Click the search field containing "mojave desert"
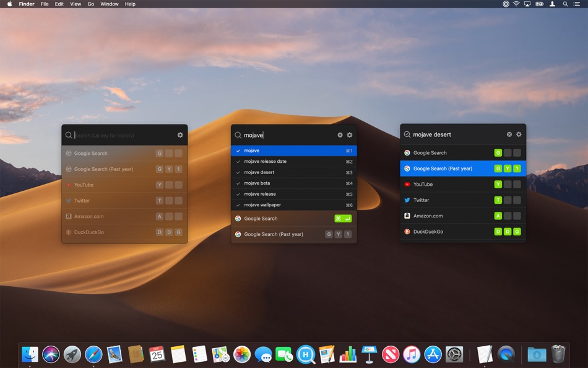 [458, 134]
